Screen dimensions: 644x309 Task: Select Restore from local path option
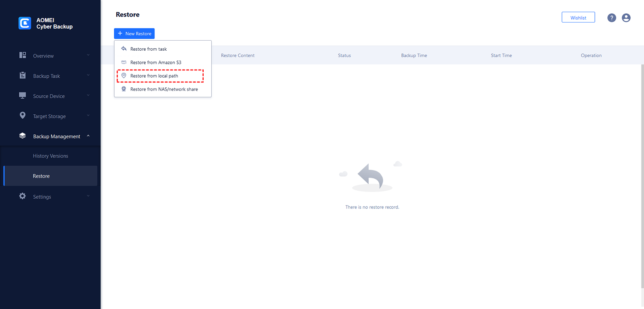coord(163,76)
